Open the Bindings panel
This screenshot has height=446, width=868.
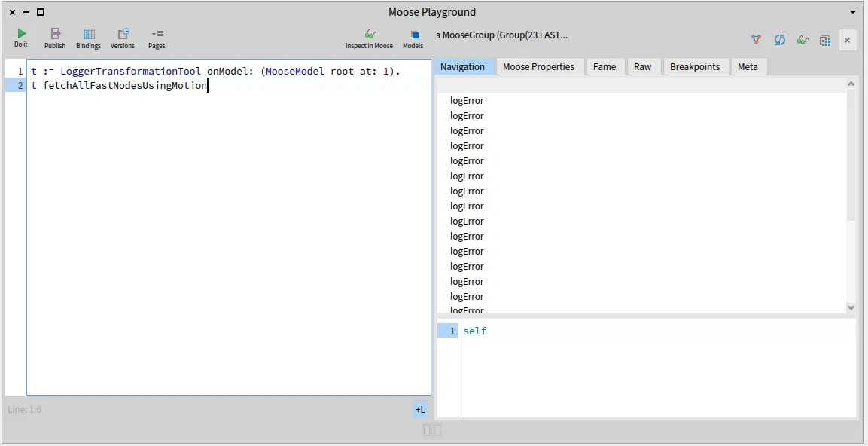tap(89, 38)
